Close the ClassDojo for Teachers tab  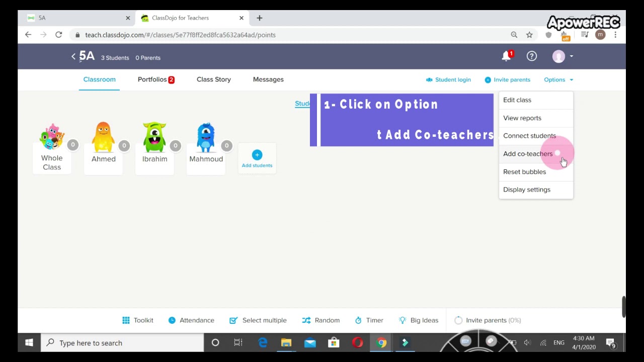(x=241, y=18)
